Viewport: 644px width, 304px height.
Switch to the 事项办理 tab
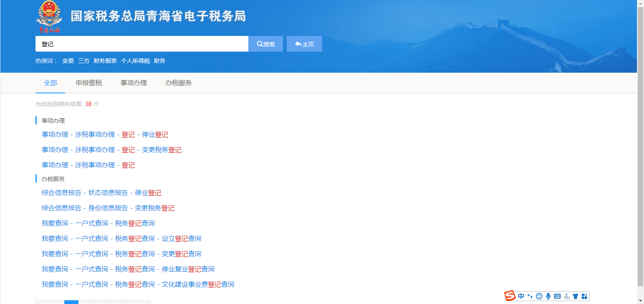click(x=134, y=83)
